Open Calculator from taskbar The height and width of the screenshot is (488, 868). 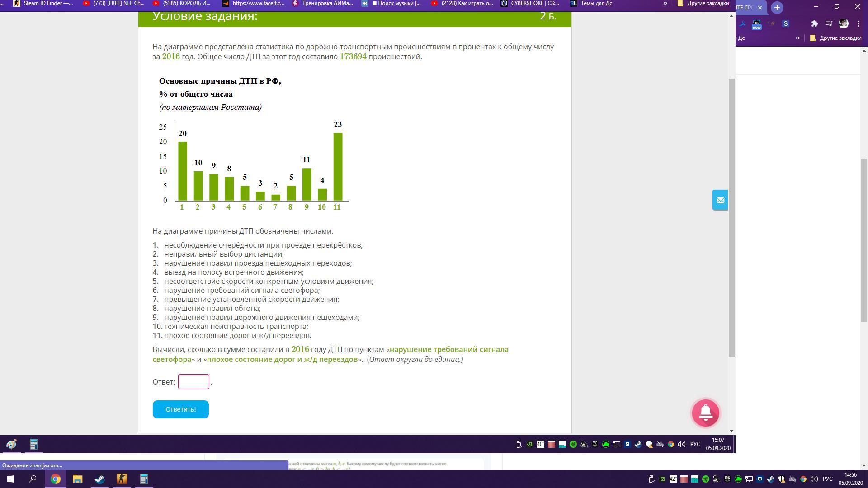(144, 479)
